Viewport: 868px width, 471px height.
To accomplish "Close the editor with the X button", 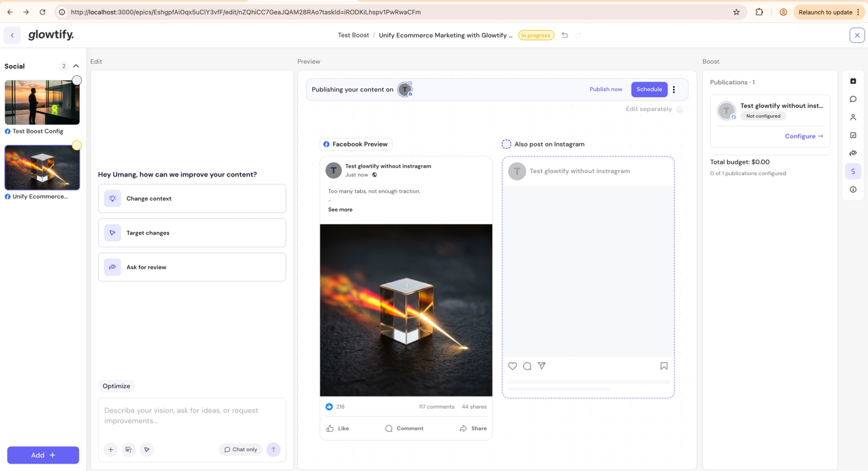I will point(857,35).
